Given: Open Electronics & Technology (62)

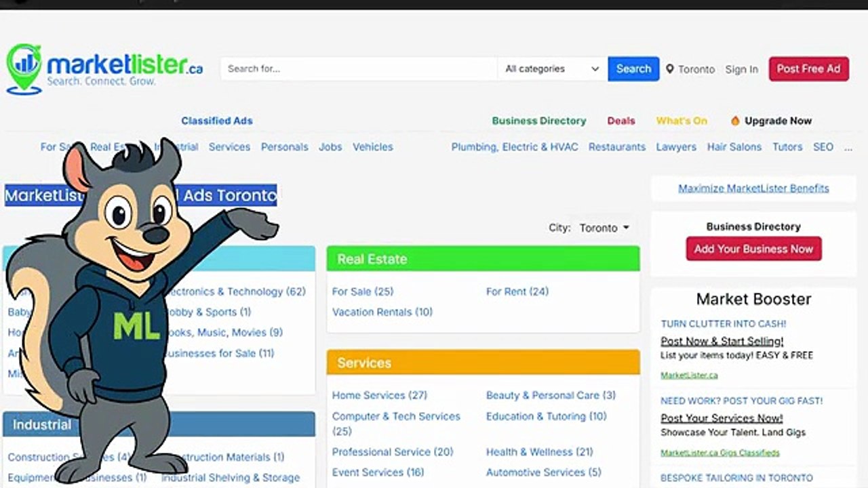Looking at the screenshot, I should (x=235, y=291).
